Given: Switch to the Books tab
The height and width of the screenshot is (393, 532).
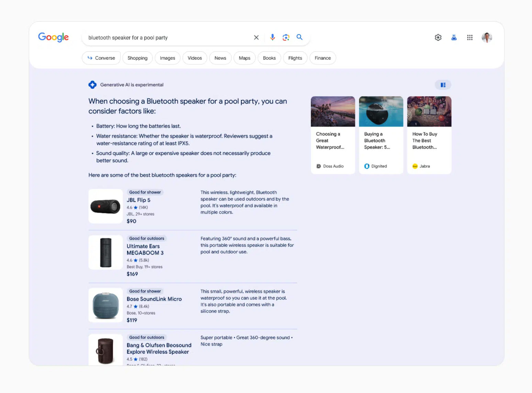Looking at the screenshot, I should pyautogui.click(x=269, y=58).
